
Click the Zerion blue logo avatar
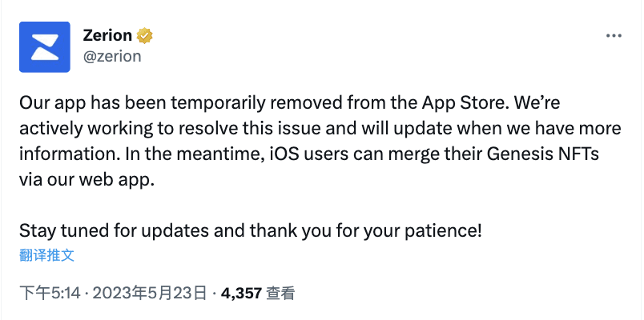(45, 46)
